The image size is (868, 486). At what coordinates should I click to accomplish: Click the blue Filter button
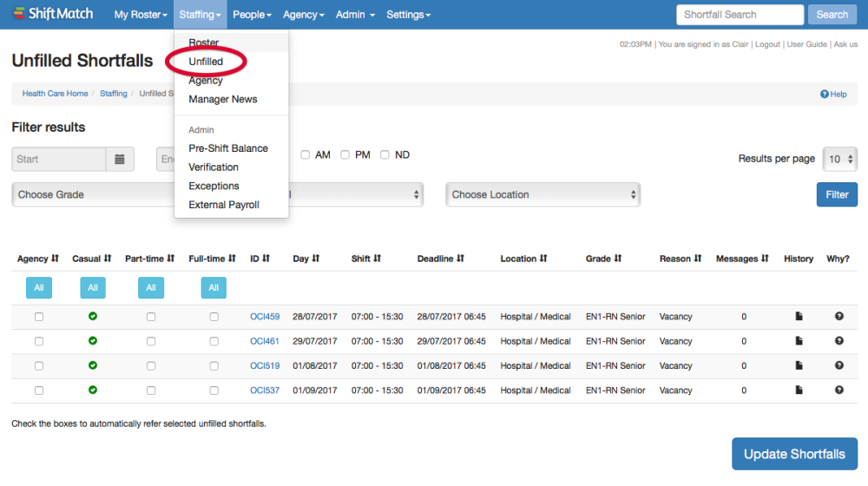pyautogui.click(x=837, y=195)
